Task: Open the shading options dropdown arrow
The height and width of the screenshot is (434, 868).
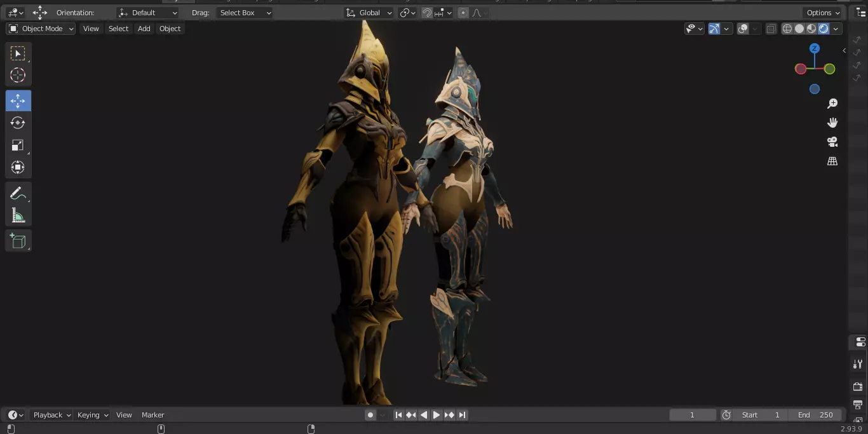Action: [x=836, y=29]
